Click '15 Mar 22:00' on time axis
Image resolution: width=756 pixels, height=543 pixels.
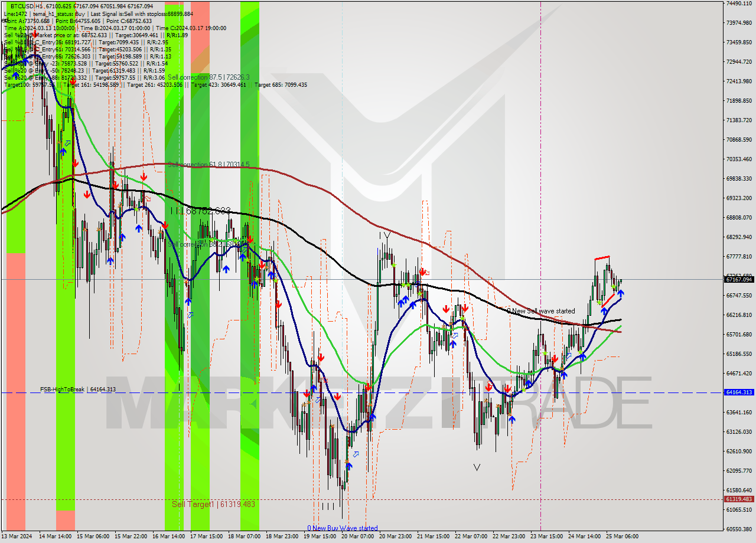coord(131,537)
